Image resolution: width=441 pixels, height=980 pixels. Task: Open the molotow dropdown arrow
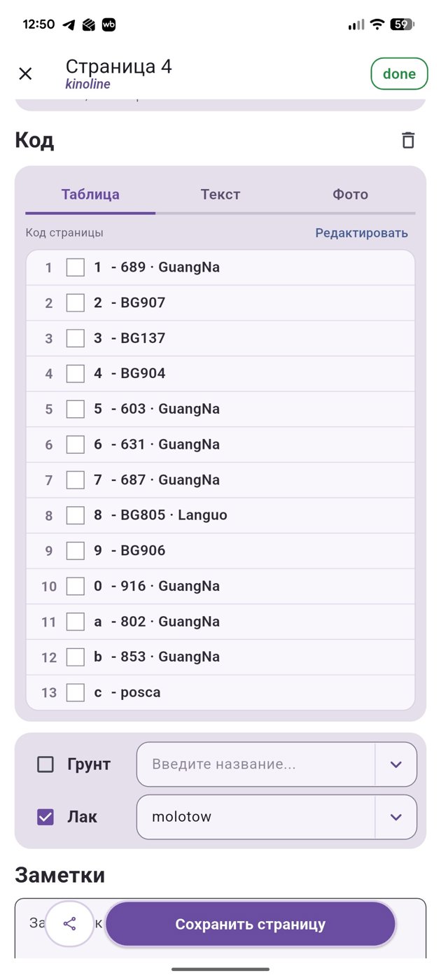click(396, 817)
